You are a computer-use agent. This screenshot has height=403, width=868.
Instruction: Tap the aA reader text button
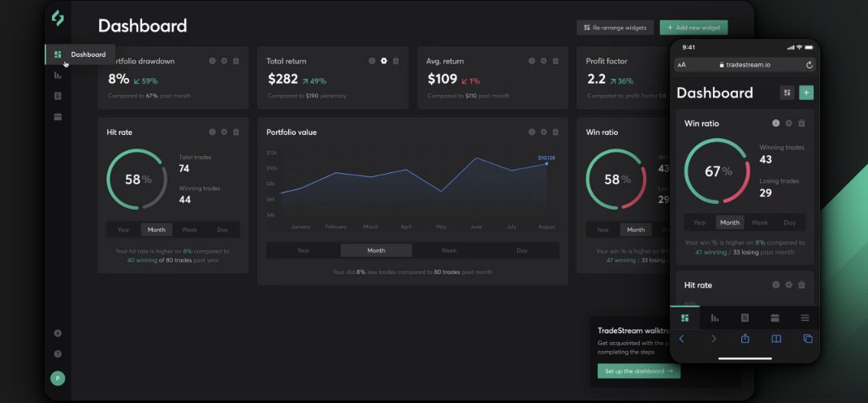pyautogui.click(x=681, y=65)
